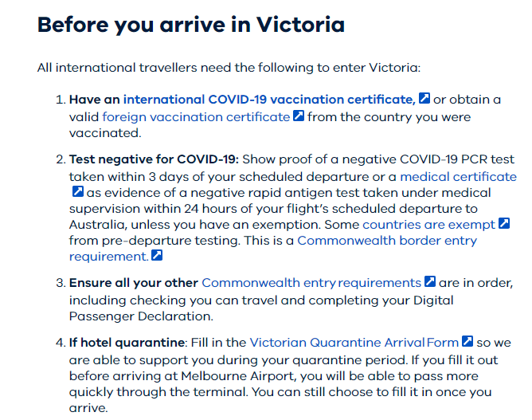Open Commonwealth entry requirements link
This screenshot has height=420, width=532.
pyautogui.click(x=311, y=283)
